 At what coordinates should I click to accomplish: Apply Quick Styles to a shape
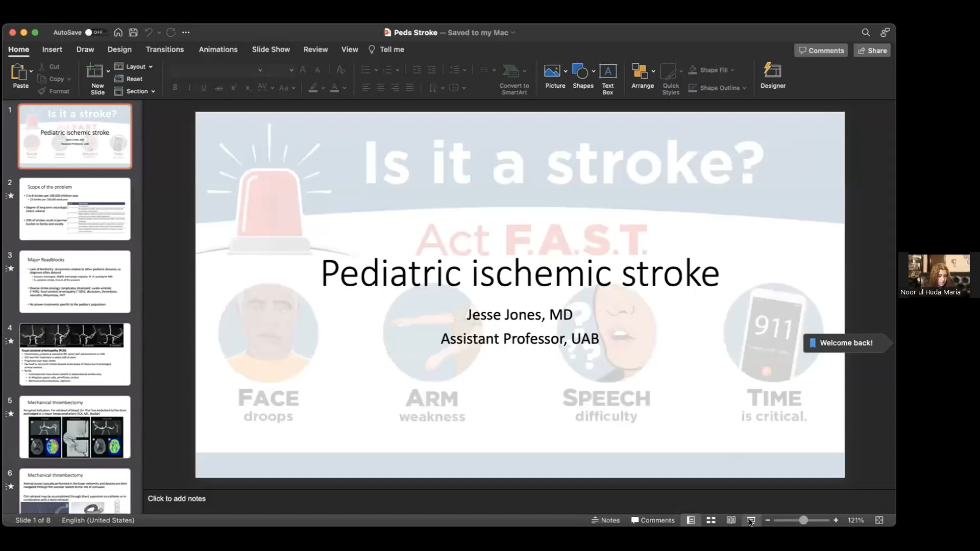pos(671,78)
